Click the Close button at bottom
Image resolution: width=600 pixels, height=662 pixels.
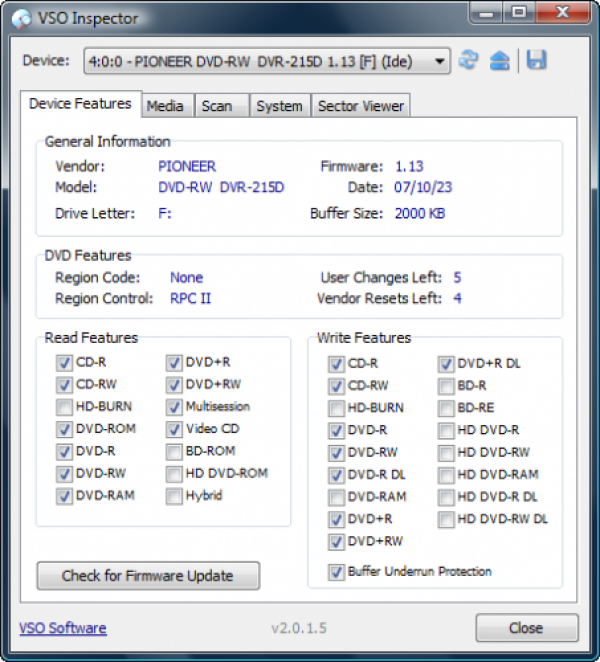[x=527, y=628]
